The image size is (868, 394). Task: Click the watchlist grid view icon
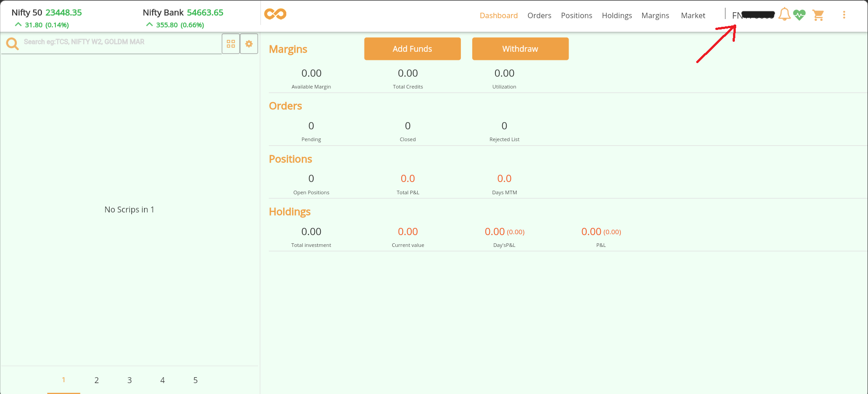point(231,44)
